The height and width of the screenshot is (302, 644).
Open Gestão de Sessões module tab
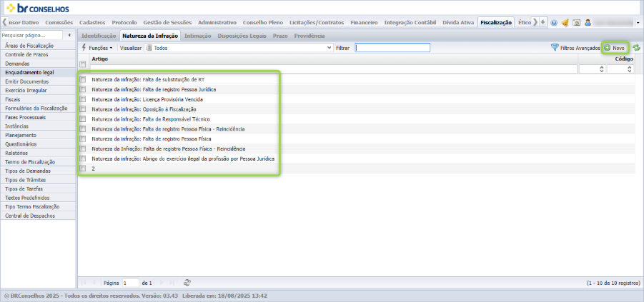click(167, 23)
